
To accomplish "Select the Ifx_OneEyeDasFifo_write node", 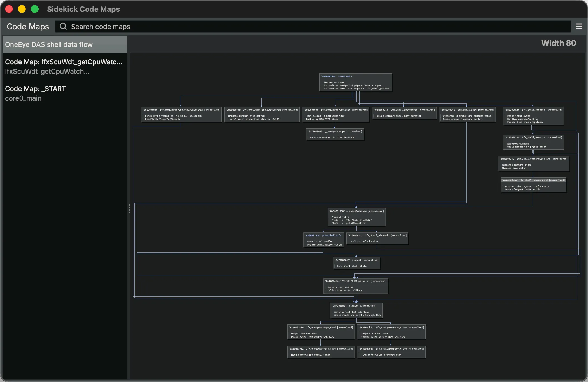I will (391, 352).
